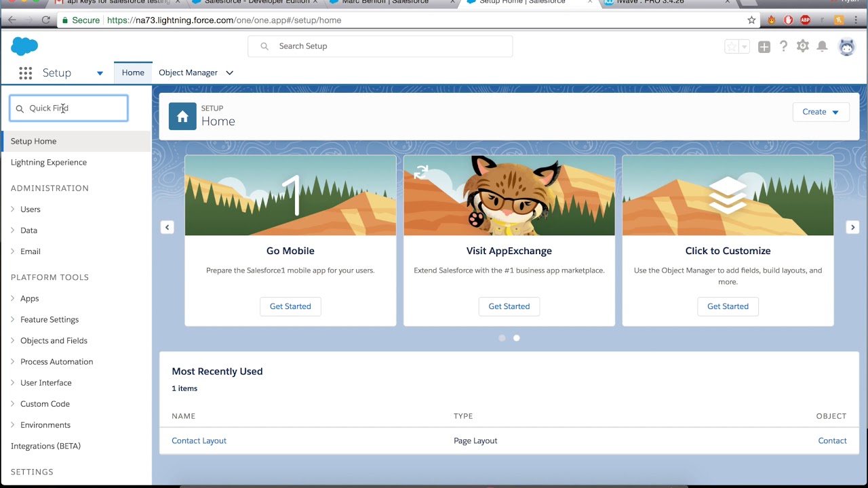The height and width of the screenshot is (488, 868).
Task: Expand the Process Automation node
Action: (x=13, y=361)
